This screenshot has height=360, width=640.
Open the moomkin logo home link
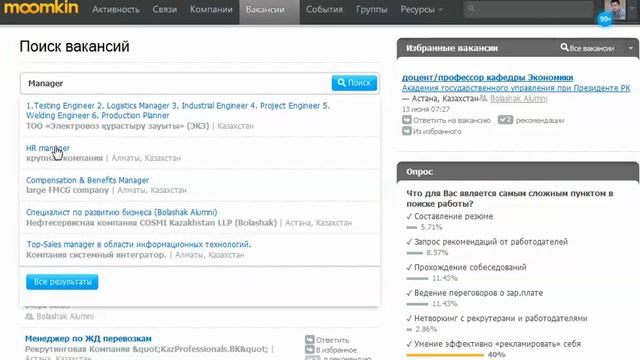[x=41, y=8]
